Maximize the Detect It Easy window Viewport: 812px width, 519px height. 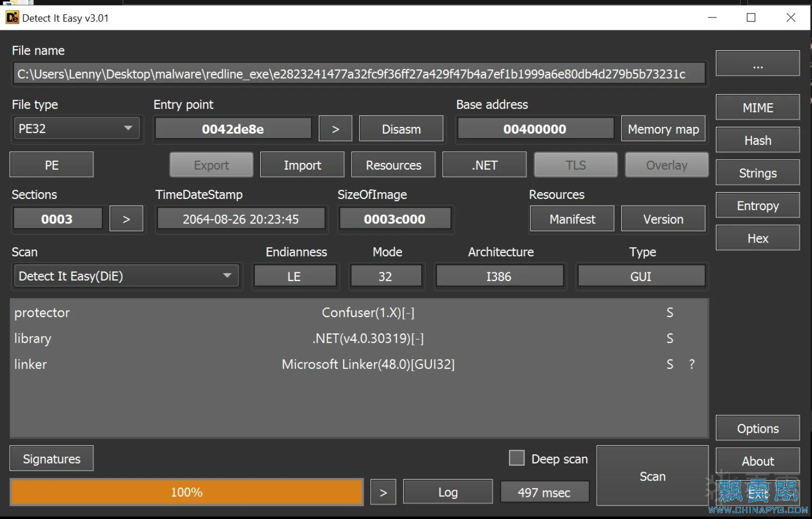point(751,17)
